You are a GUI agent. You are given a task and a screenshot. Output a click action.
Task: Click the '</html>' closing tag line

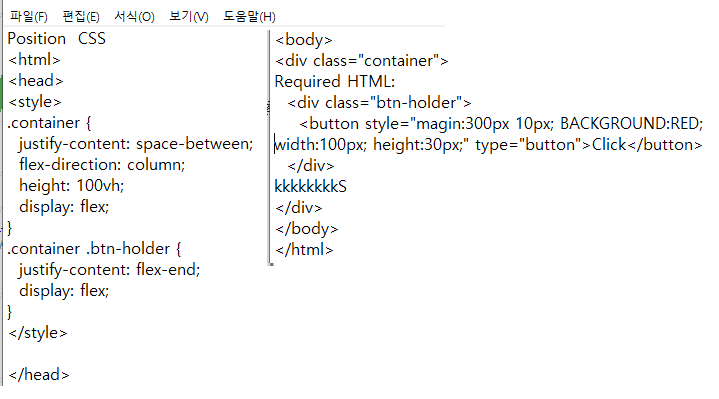pyautogui.click(x=304, y=250)
